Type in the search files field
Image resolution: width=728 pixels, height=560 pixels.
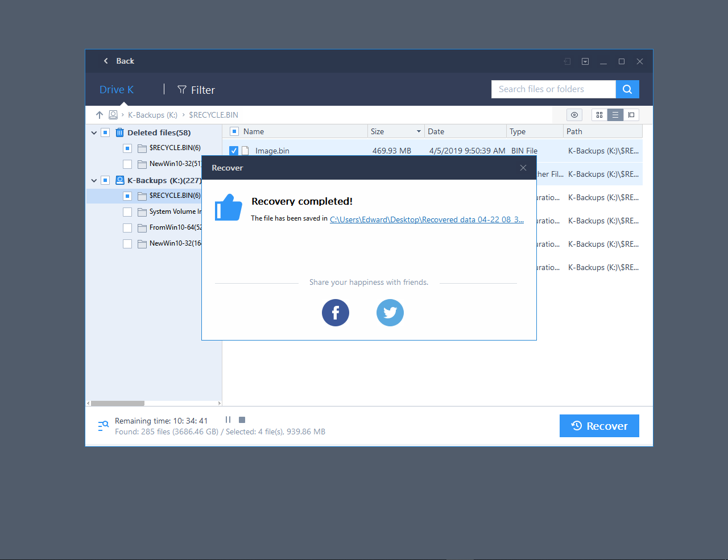point(553,89)
